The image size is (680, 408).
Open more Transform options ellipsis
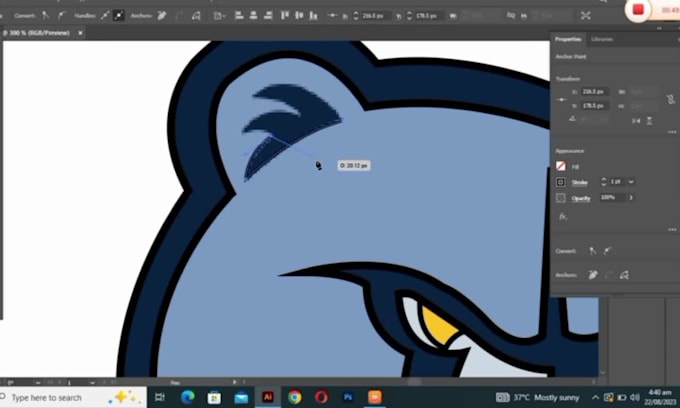click(672, 132)
